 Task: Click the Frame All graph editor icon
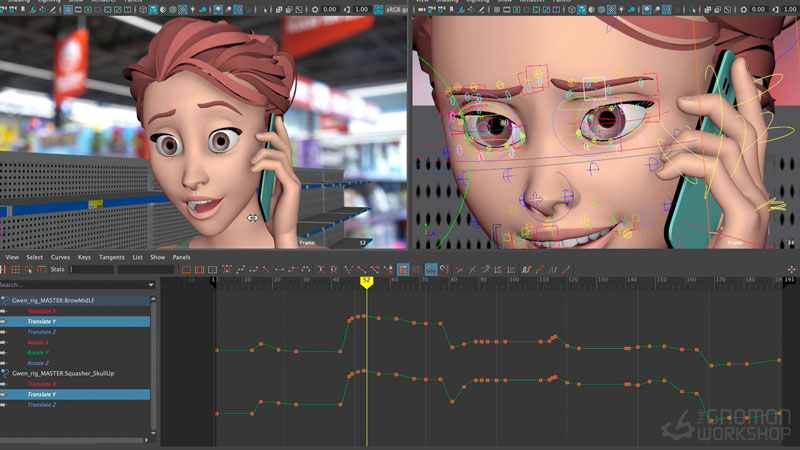tap(186, 269)
